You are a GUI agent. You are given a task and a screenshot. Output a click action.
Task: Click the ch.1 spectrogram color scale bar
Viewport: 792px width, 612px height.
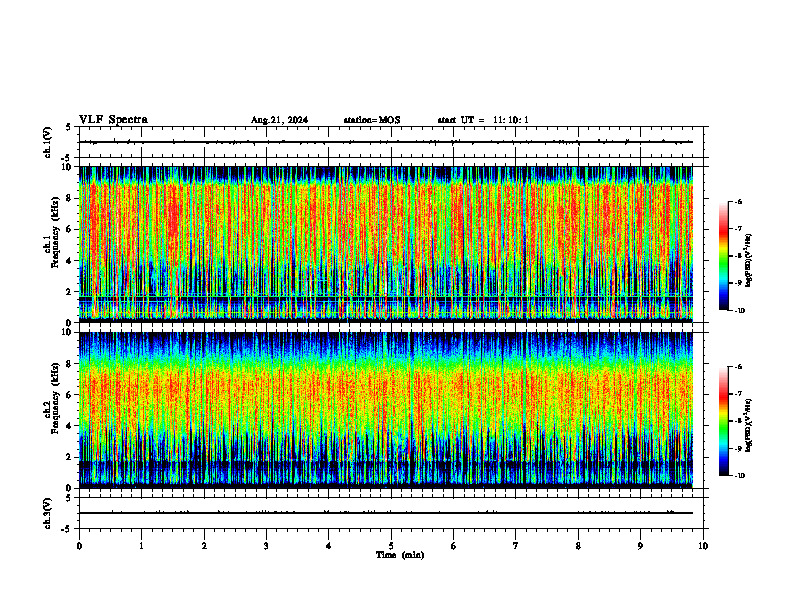point(724,256)
